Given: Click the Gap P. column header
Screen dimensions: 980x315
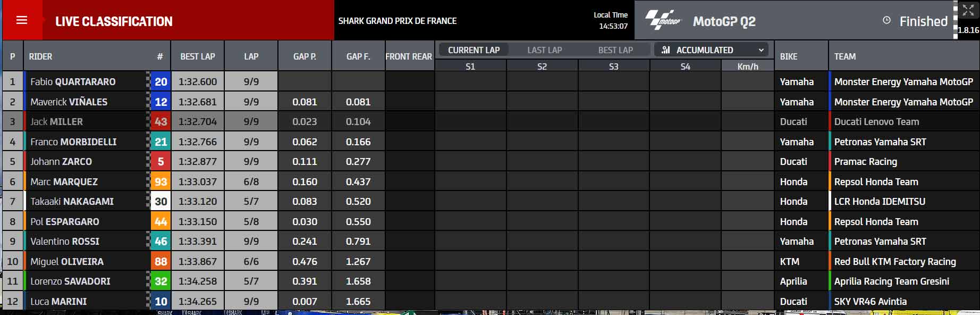Looking at the screenshot, I should [x=305, y=56].
